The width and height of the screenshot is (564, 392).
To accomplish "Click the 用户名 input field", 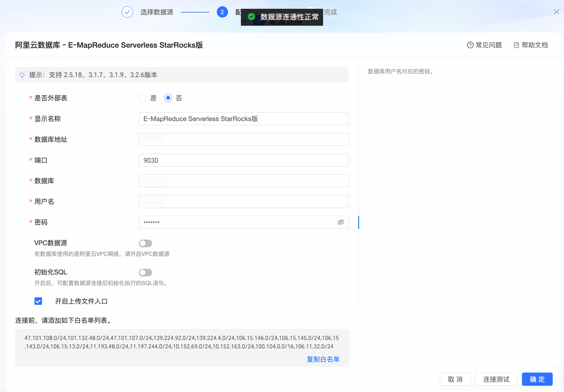I will (244, 201).
